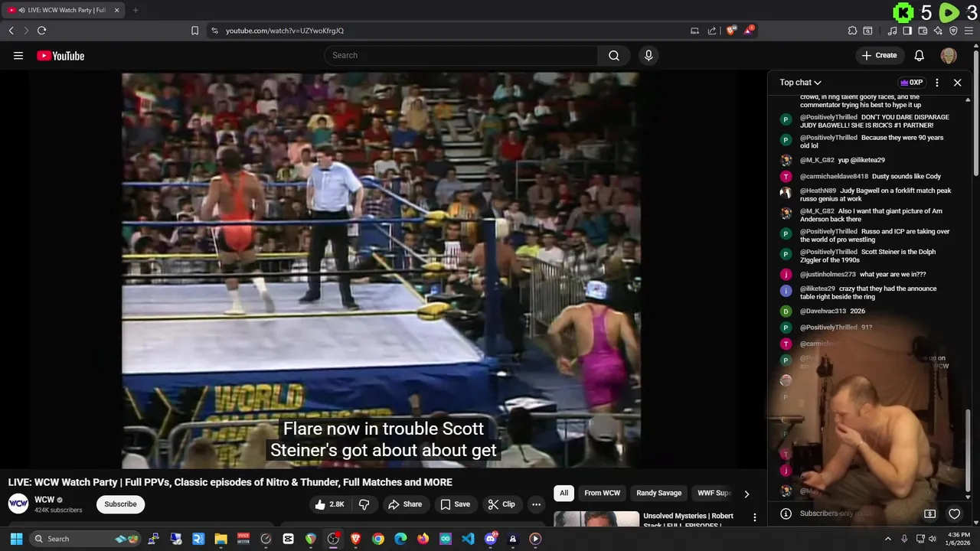Open the browser main hamburger menu

pos(969,31)
